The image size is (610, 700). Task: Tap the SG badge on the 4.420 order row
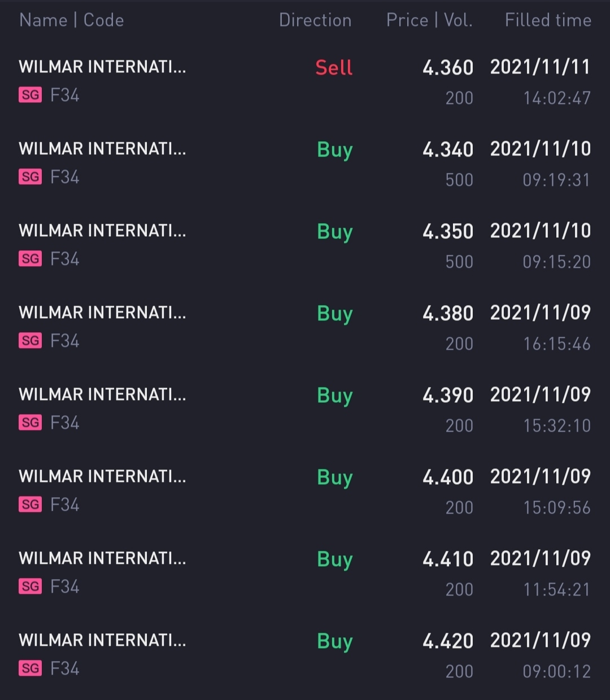[30, 668]
